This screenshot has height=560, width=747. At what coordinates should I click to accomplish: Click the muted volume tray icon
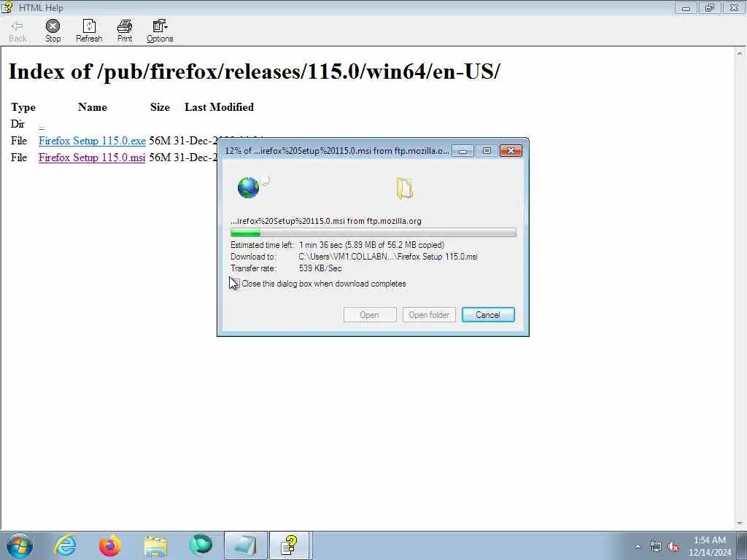click(673, 547)
